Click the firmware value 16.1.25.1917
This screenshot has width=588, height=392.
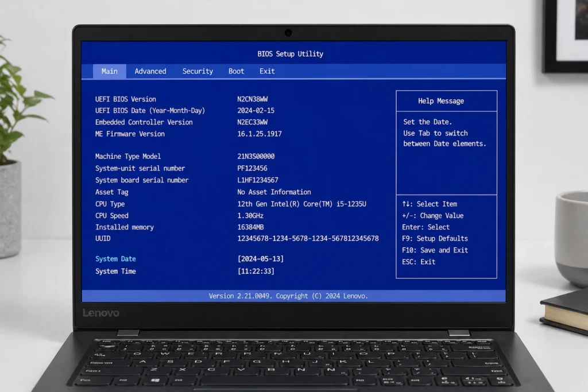[260, 134]
